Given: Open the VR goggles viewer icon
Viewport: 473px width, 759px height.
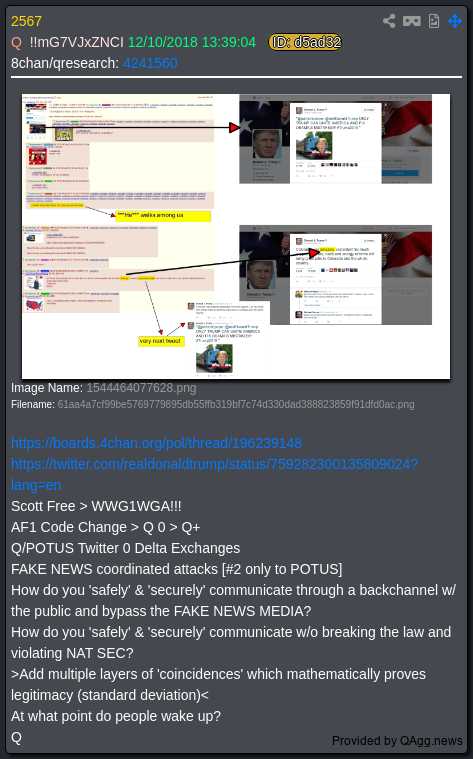Looking at the screenshot, I should point(412,21).
